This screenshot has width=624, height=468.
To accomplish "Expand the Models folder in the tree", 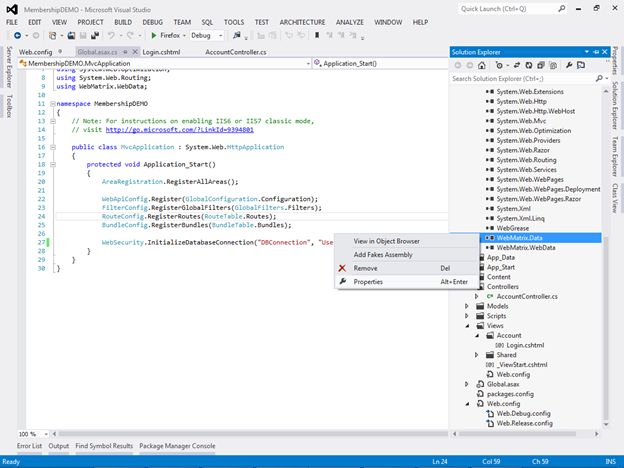I will (x=467, y=306).
